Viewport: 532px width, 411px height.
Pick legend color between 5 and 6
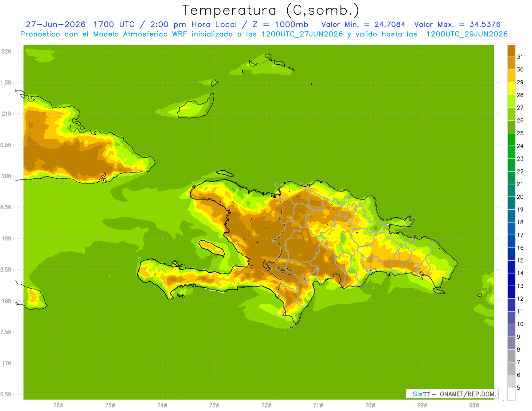pyautogui.click(x=511, y=381)
